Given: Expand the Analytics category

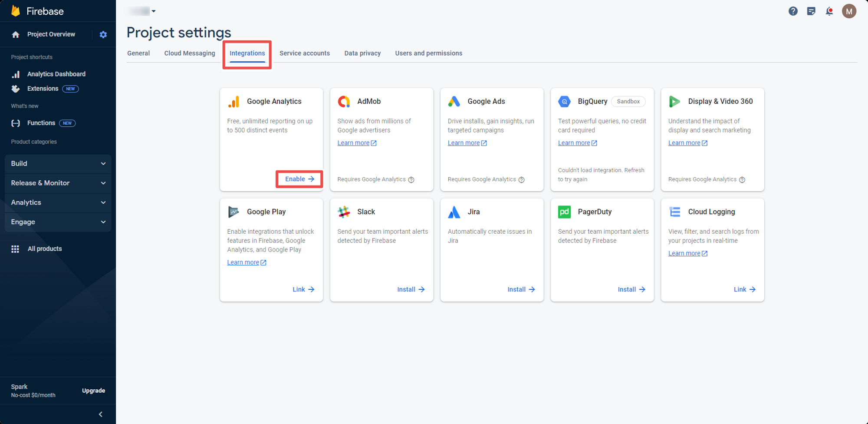Looking at the screenshot, I should 58,203.
